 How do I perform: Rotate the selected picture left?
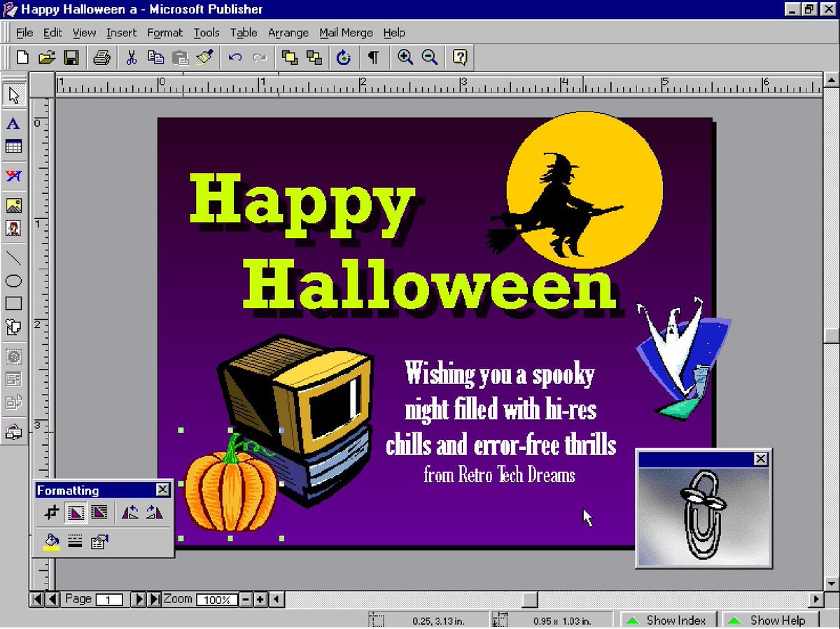click(129, 512)
